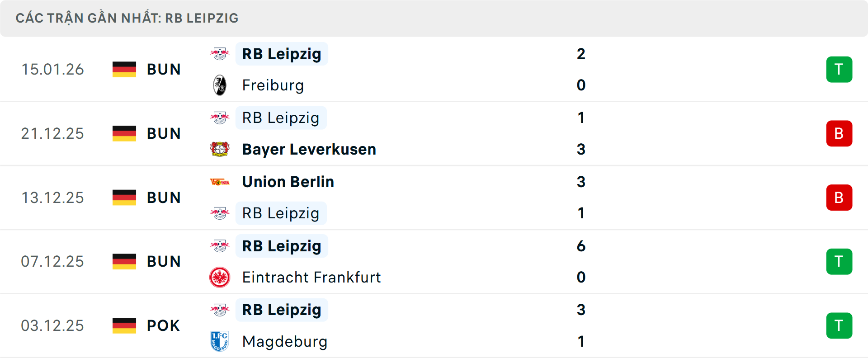Click the German flag next to POK

tap(124, 325)
